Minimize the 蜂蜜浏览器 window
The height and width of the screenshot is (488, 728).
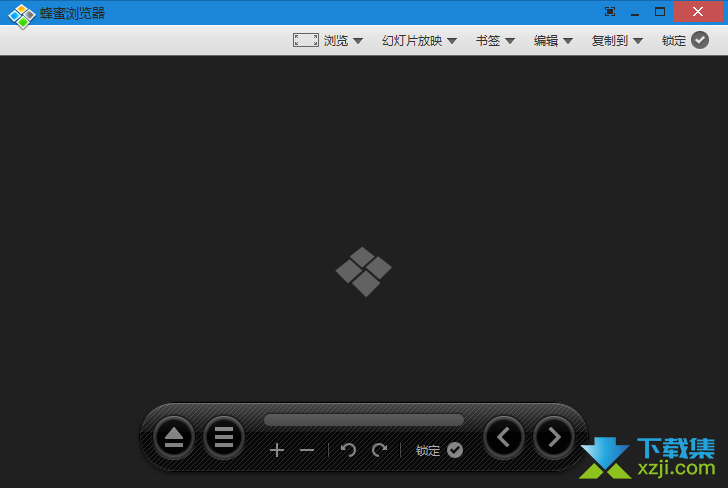(635, 13)
